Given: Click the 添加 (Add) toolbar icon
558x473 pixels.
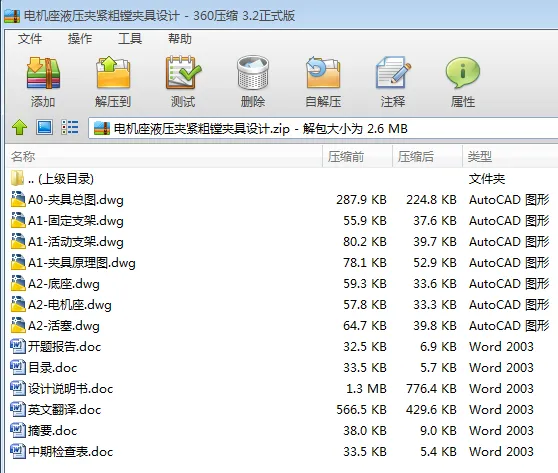Looking at the screenshot, I should pos(43,73).
